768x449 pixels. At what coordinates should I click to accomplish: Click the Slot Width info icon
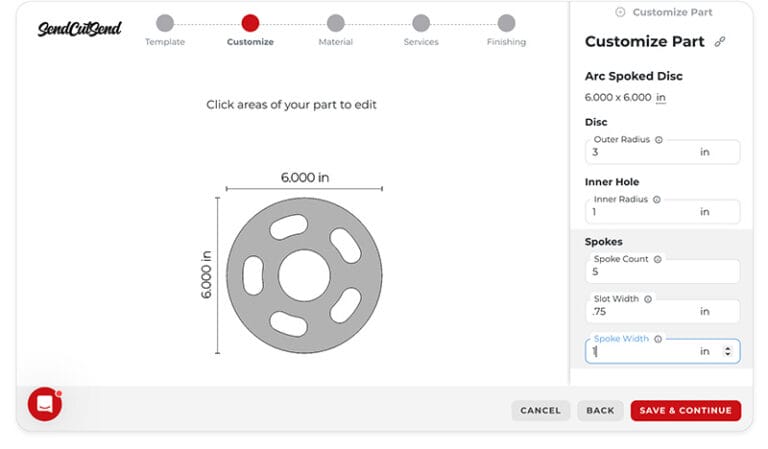coord(648,299)
